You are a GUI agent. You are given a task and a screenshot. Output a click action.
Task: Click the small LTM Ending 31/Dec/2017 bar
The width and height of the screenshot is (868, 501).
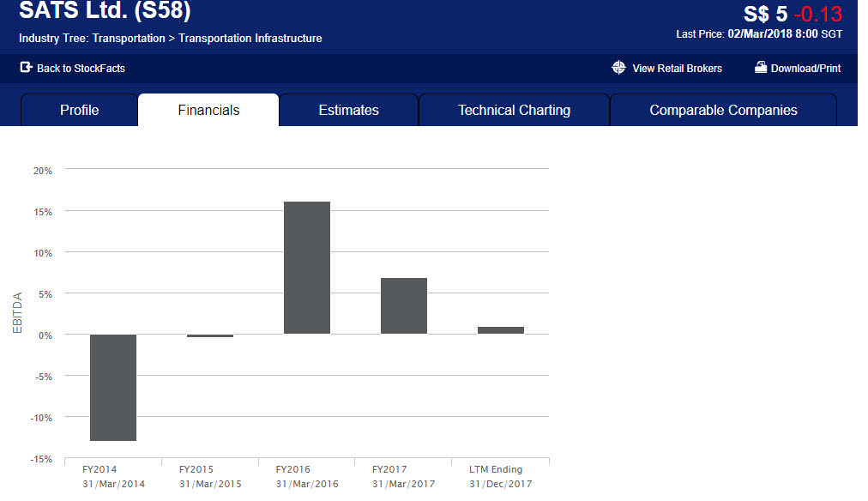coord(500,329)
